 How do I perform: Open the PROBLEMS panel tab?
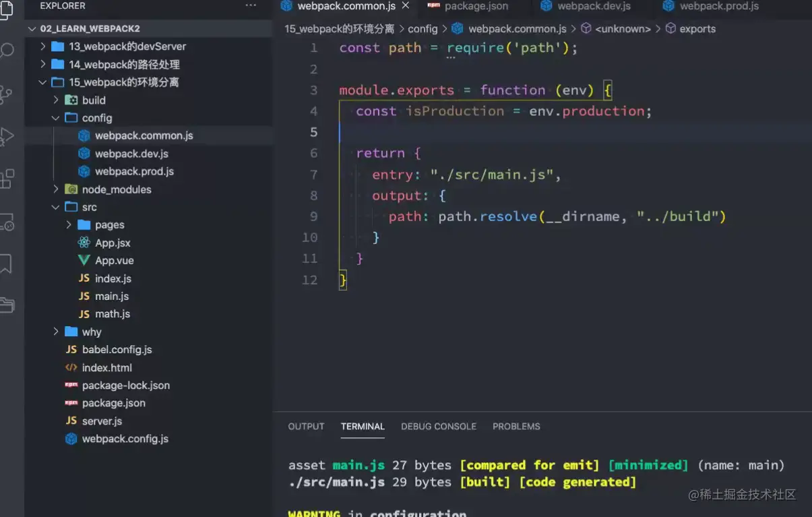pos(516,426)
